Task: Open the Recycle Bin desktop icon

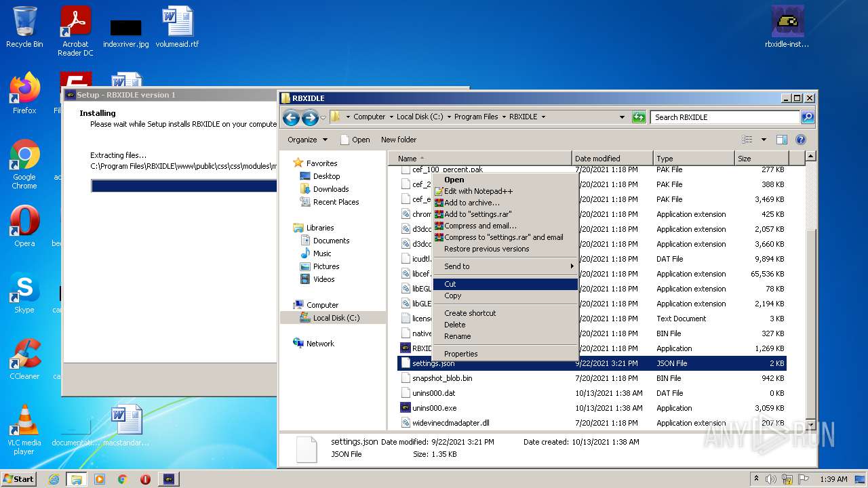Action: coord(24,27)
